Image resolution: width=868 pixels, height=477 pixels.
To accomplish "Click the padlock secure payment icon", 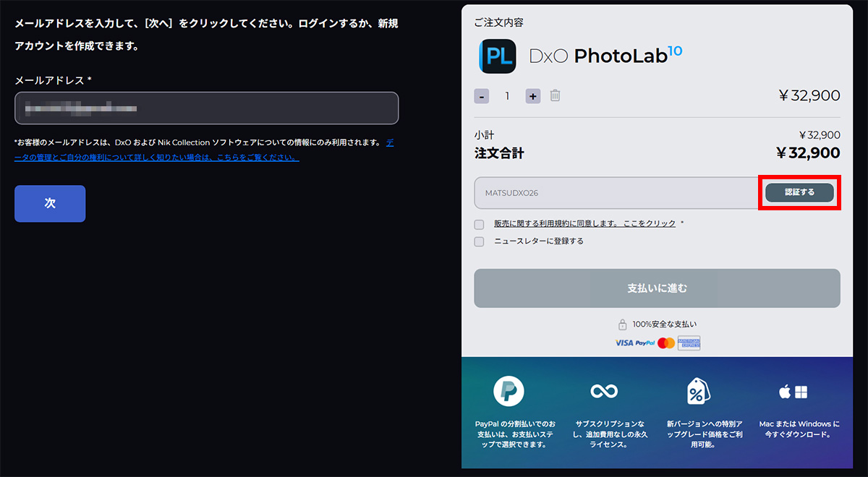I will click(x=622, y=325).
